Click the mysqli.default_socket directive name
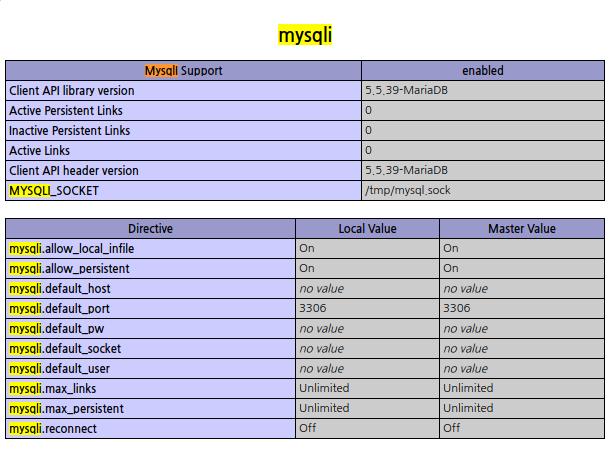The height and width of the screenshot is (449, 611). tap(65, 348)
